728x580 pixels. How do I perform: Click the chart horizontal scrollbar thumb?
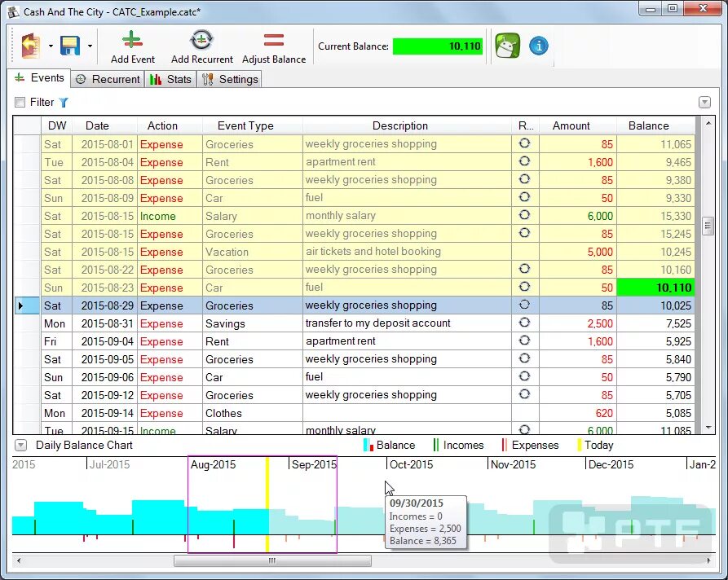pyautogui.click(x=272, y=560)
